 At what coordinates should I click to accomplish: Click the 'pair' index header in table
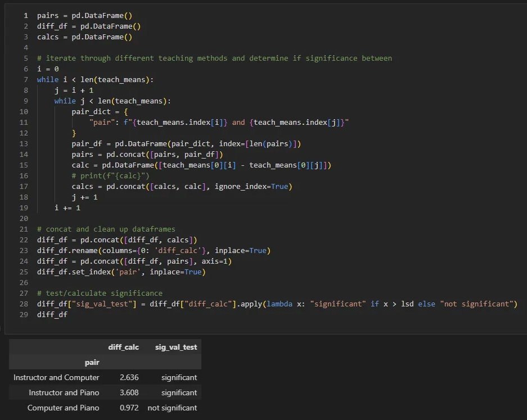[x=91, y=363]
